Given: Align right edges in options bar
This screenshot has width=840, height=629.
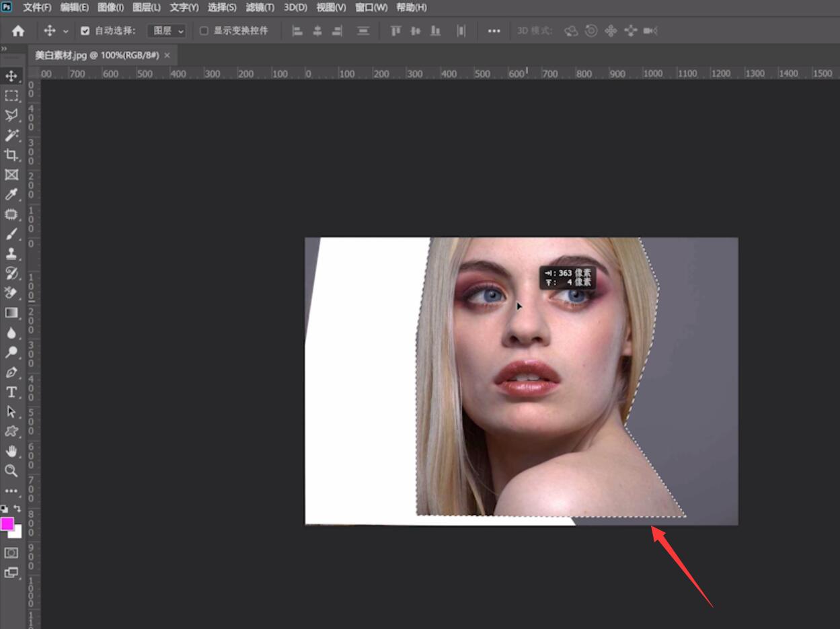Looking at the screenshot, I should (x=337, y=31).
